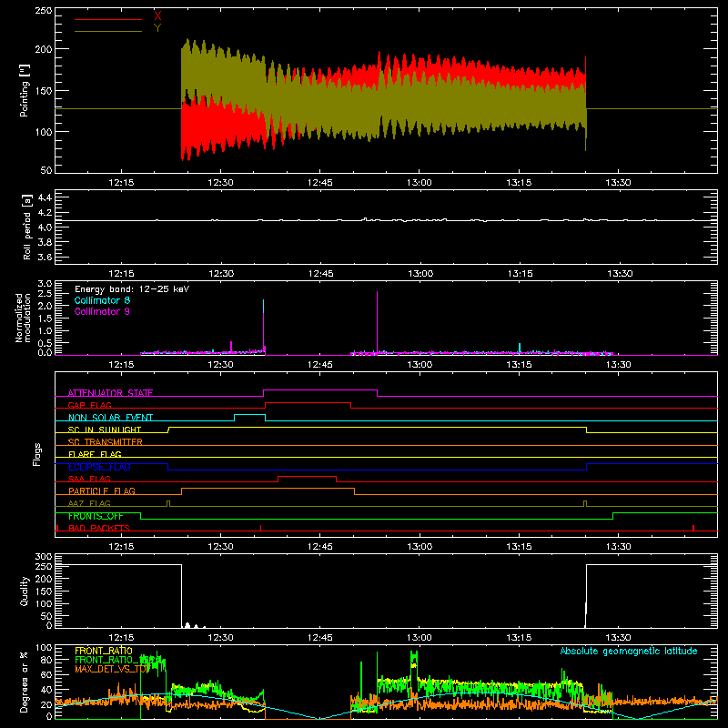Click the raised magenta ATTENUATOR_STATE step segment
This screenshot has height=728, width=728.
320,390
